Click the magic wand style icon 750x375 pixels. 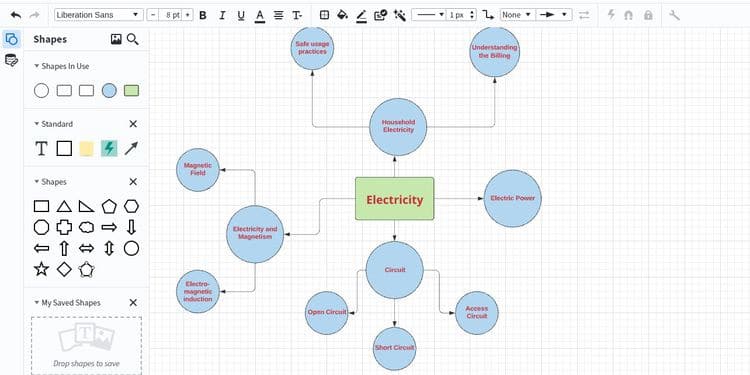(399, 15)
